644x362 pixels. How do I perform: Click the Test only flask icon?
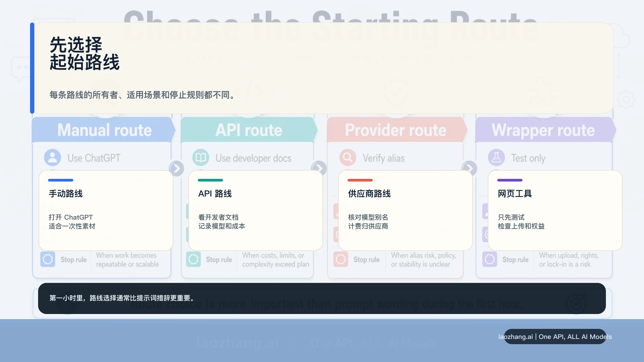click(x=496, y=158)
